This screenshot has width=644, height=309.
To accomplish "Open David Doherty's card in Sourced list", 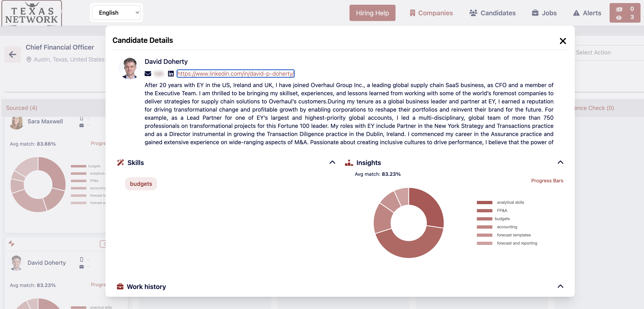I will [x=46, y=263].
